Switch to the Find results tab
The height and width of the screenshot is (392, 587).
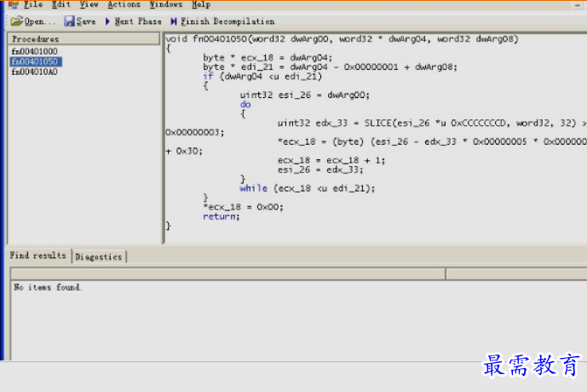click(x=37, y=256)
